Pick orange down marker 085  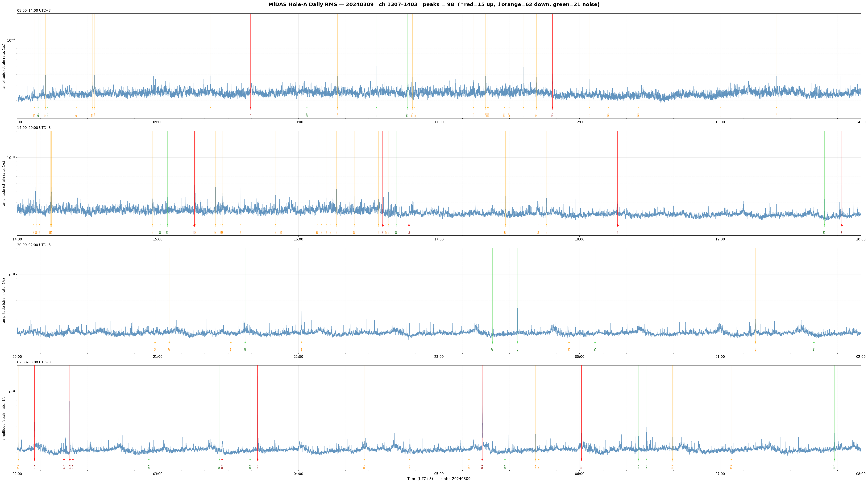point(364,459)
